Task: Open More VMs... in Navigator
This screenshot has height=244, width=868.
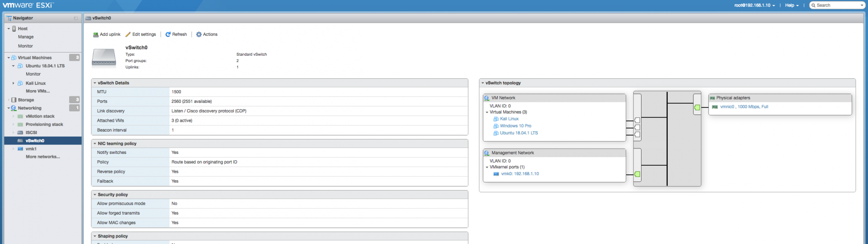Action: tap(38, 91)
